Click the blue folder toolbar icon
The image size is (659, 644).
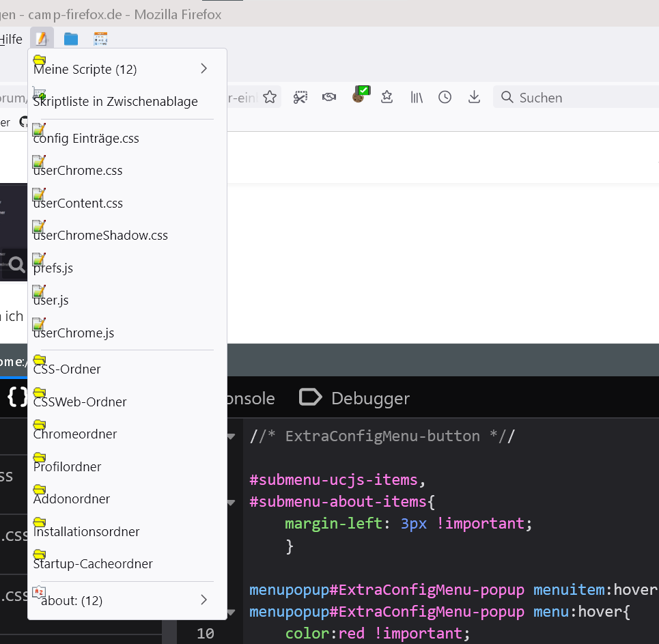(71, 39)
